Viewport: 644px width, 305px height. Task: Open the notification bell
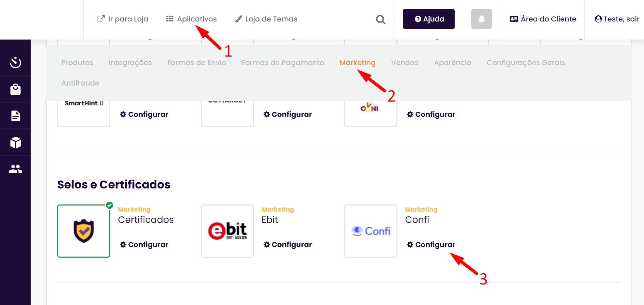(481, 19)
